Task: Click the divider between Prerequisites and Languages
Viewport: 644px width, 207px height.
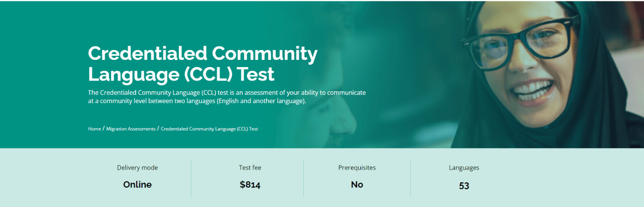Action: [410, 178]
